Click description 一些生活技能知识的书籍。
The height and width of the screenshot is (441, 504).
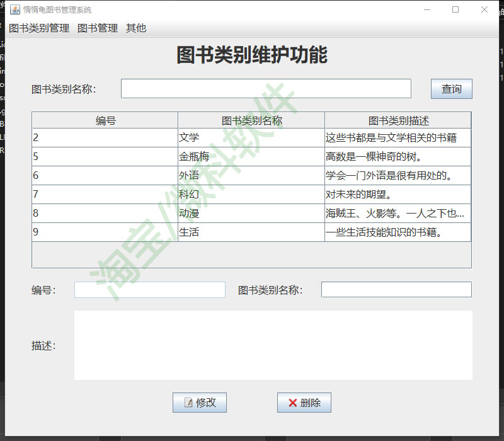(x=398, y=232)
